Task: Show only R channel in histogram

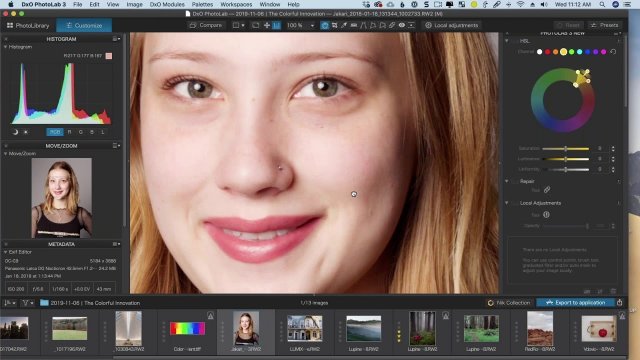Action: 69,132
